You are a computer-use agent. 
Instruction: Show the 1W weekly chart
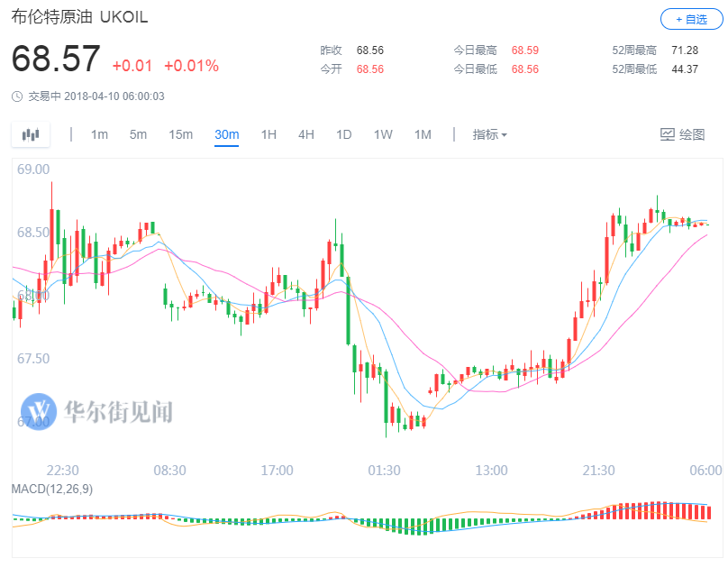[383, 134]
